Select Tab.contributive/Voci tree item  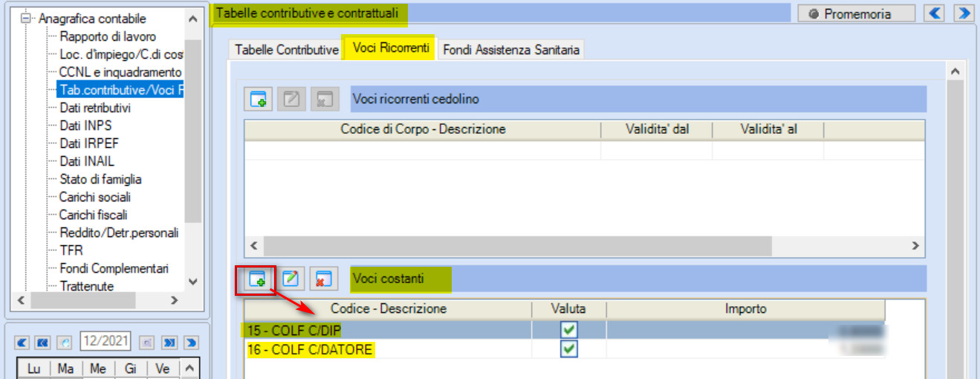[121, 90]
